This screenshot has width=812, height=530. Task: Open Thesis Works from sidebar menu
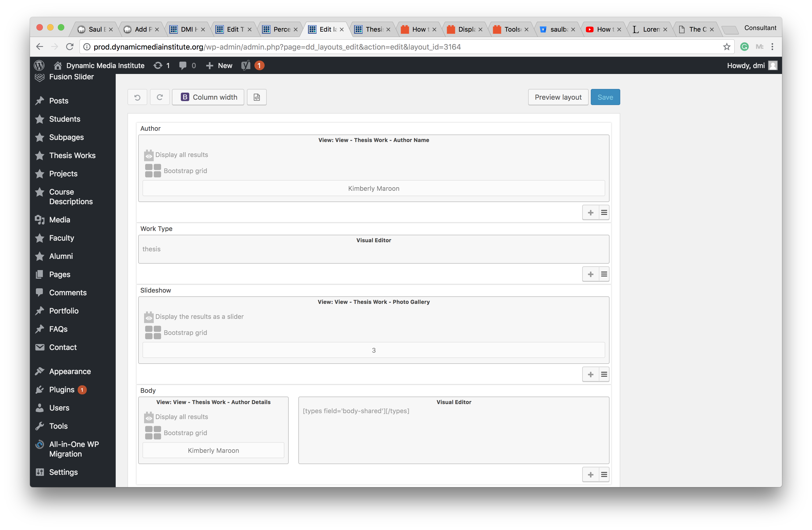(72, 155)
